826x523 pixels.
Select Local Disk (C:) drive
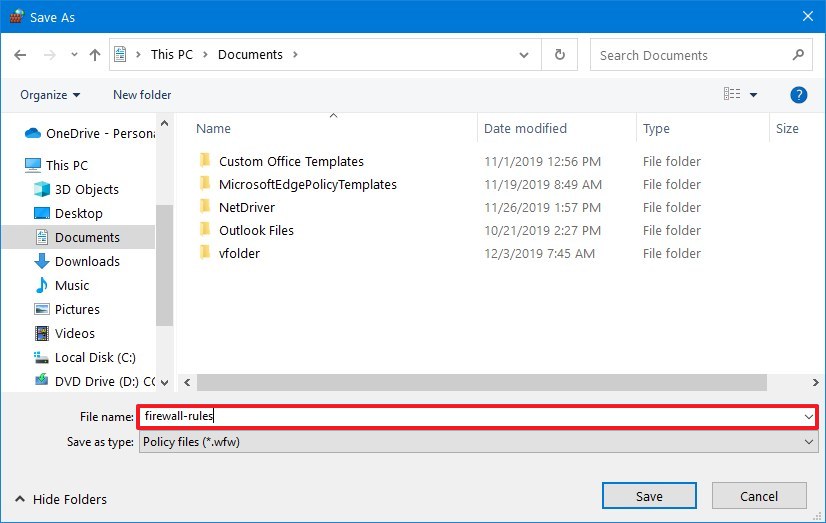pos(95,357)
